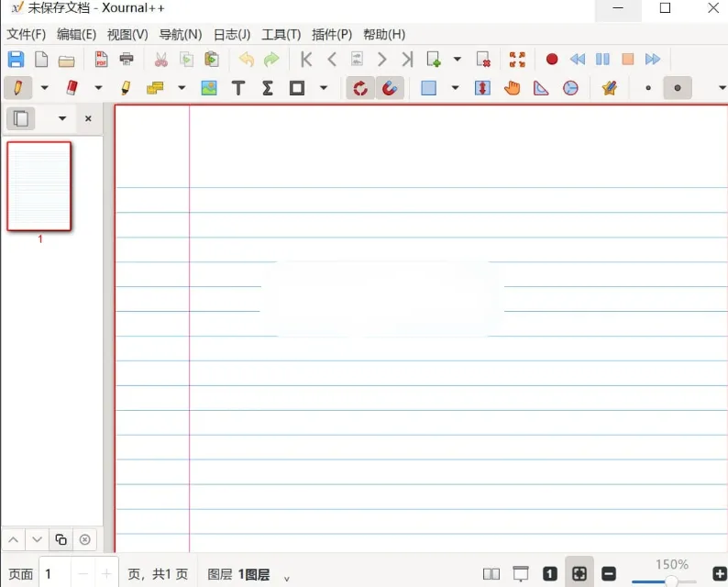
Task: Toggle rotation snapping
Action: pyautogui.click(x=360, y=88)
